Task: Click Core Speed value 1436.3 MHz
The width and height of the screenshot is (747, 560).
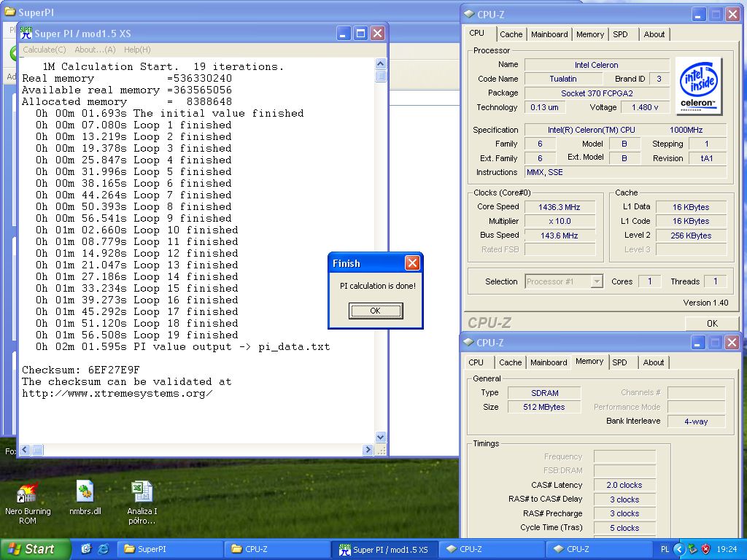Action: click(x=560, y=207)
